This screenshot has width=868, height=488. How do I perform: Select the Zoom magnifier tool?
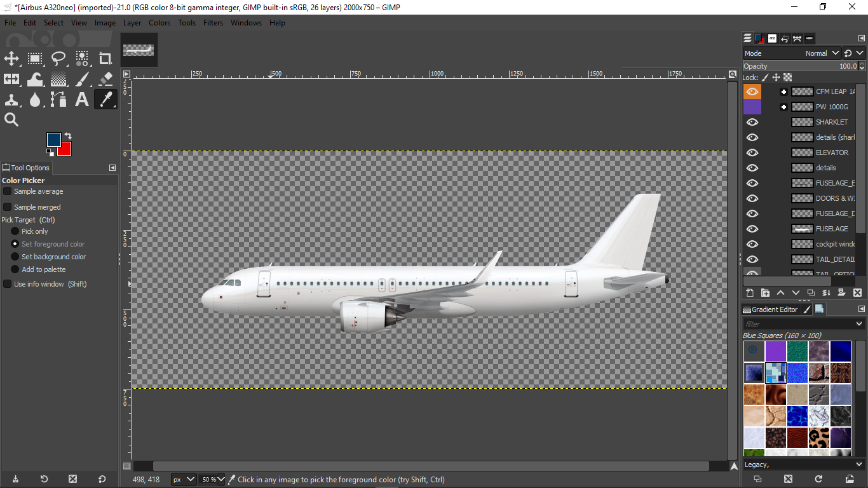click(11, 120)
